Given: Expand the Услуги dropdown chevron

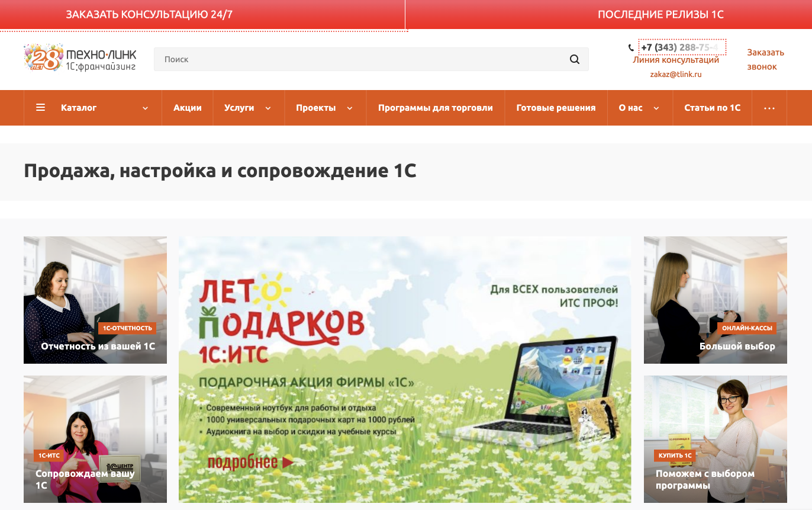Looking at the screenshot, I should 268,108.
